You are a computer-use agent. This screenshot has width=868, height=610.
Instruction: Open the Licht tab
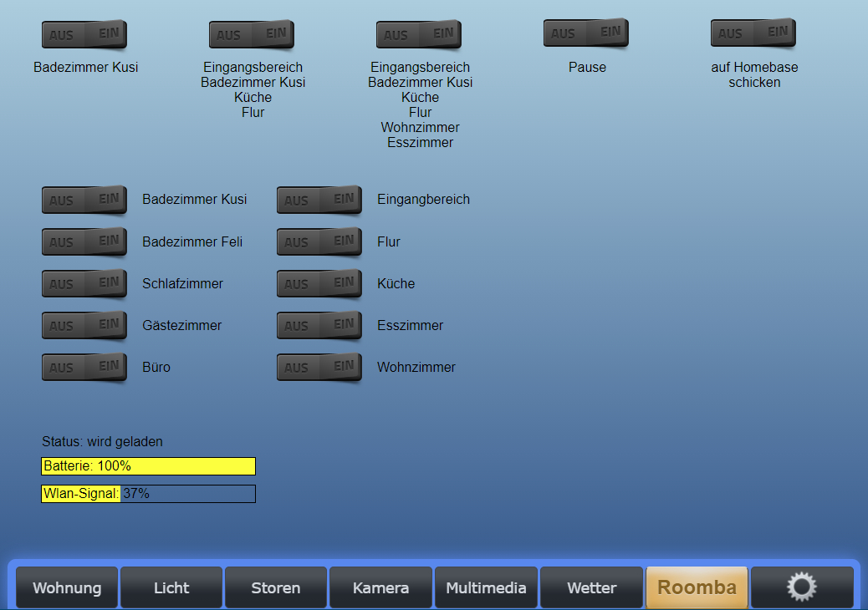click(171, 587)
